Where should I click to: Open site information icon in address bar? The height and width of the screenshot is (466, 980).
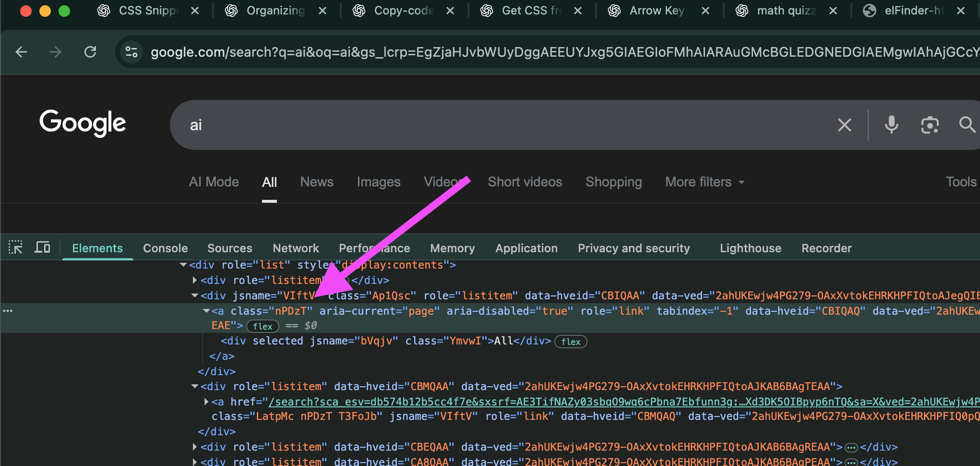tap(131, 52)
